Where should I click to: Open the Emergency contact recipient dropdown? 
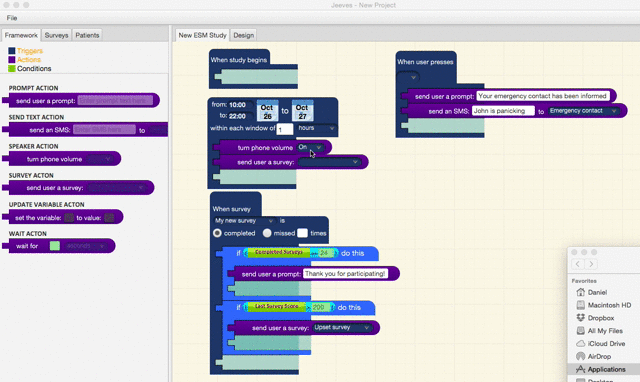583,111
